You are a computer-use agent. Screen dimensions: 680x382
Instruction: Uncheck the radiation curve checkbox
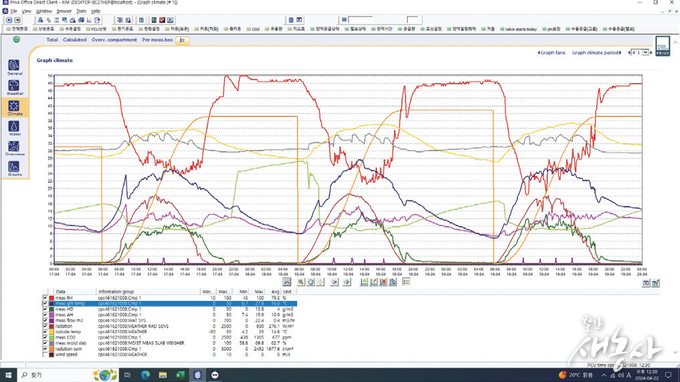click(x=45, y=326)
